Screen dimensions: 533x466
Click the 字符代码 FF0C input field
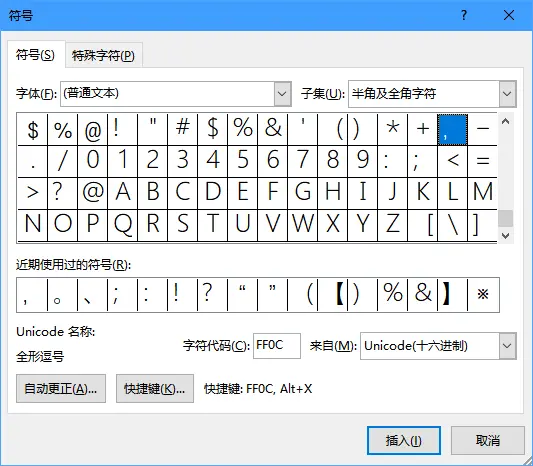click(277, 346)
